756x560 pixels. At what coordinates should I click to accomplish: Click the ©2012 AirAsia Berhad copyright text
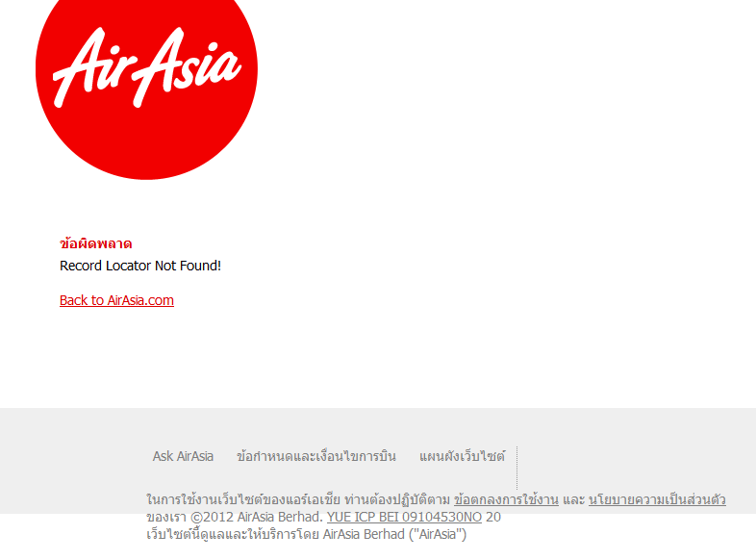(x=257, y=517)
